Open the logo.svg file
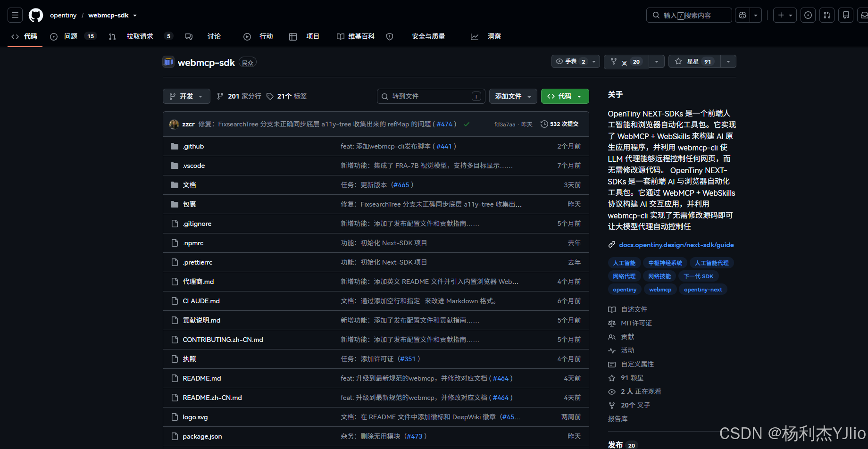This screenshot has height=449, width=868. [x=195, y=417]
